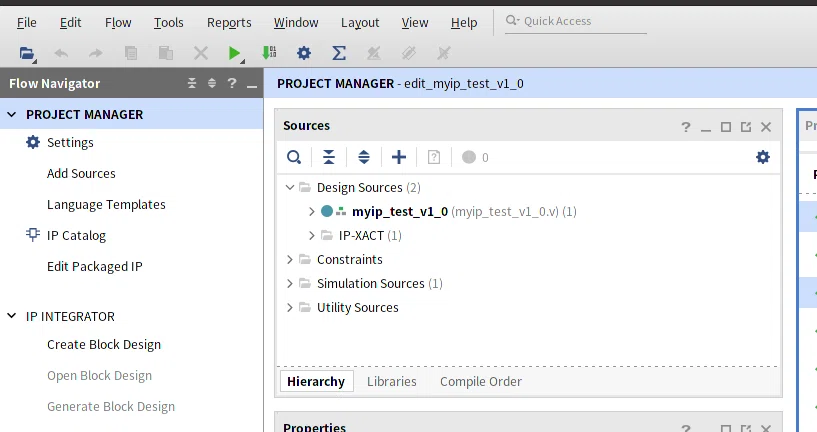The height and width of the screenshot is (432, 817).
Task: Open Settings via toolbar gear icon
Action: (304, 53)
